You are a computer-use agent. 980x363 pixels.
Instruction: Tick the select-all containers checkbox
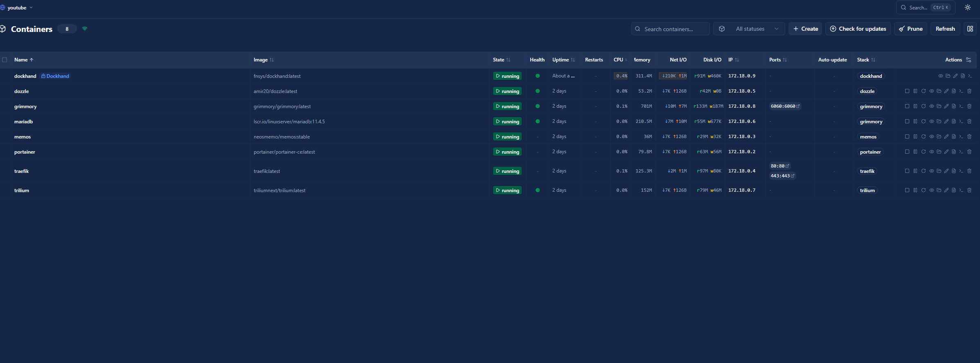[x=5, y=60]
